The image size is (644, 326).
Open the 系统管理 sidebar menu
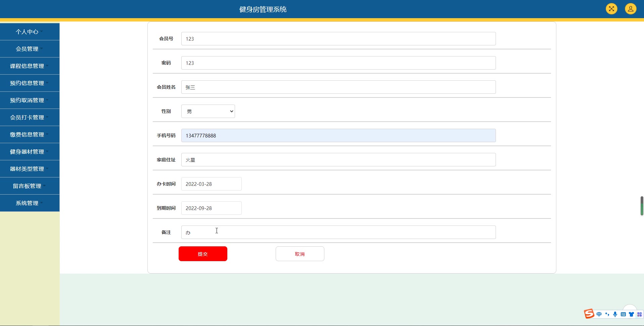pyautogui.click(x=30, y=203)
